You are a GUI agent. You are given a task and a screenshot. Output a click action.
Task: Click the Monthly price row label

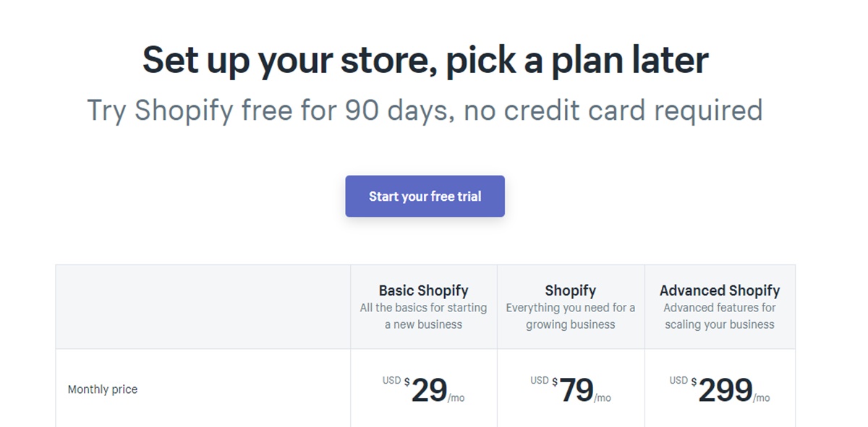103,389
